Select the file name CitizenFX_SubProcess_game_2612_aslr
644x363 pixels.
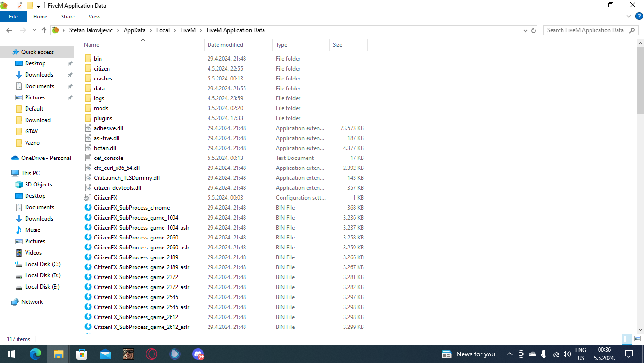click(x=141, y=327)
